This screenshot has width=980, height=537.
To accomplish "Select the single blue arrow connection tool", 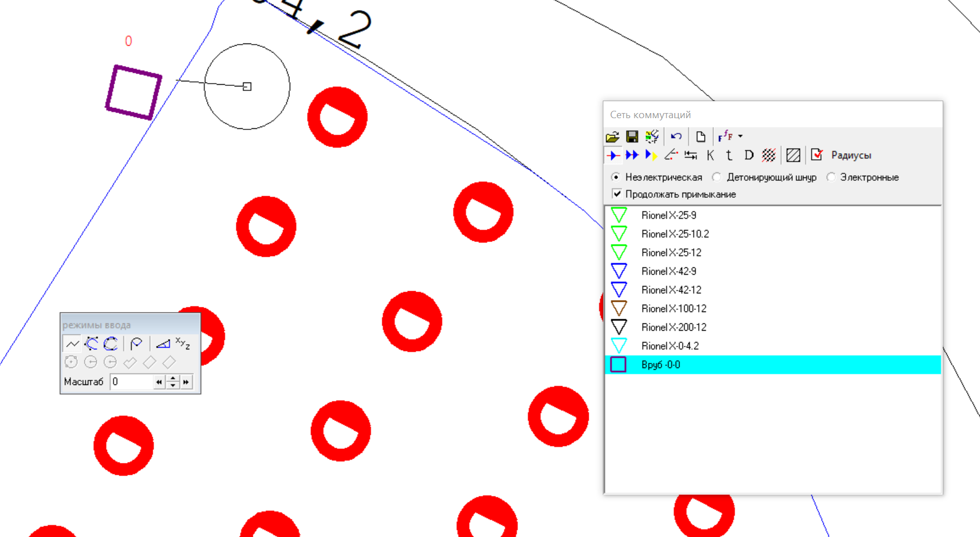I will [x=613, y=155].
